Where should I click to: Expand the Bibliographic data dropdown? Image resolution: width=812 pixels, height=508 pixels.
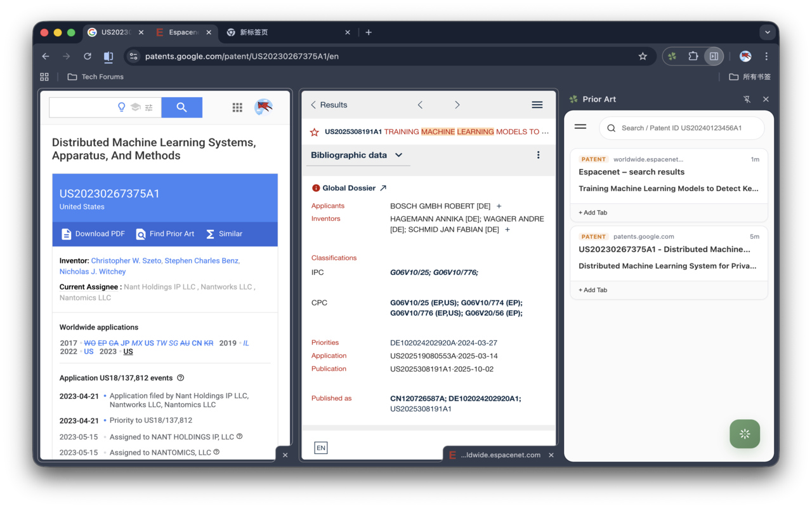pos(357,155)
